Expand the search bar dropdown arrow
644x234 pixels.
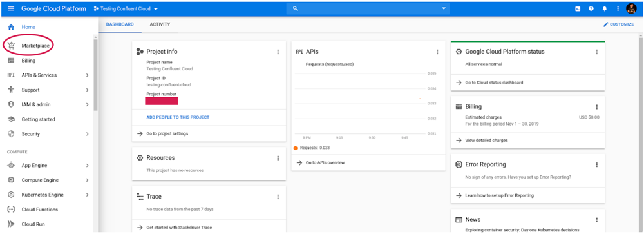(444, 8)
